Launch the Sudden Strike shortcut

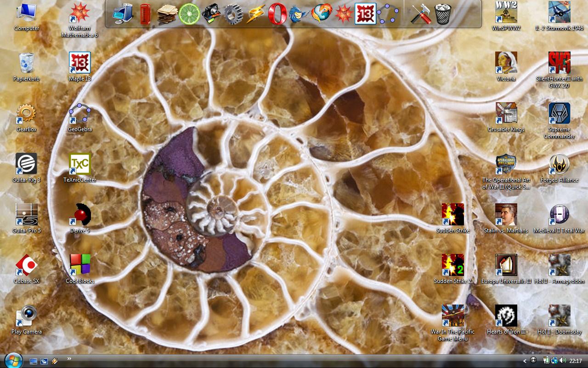(x=453, y=219)
